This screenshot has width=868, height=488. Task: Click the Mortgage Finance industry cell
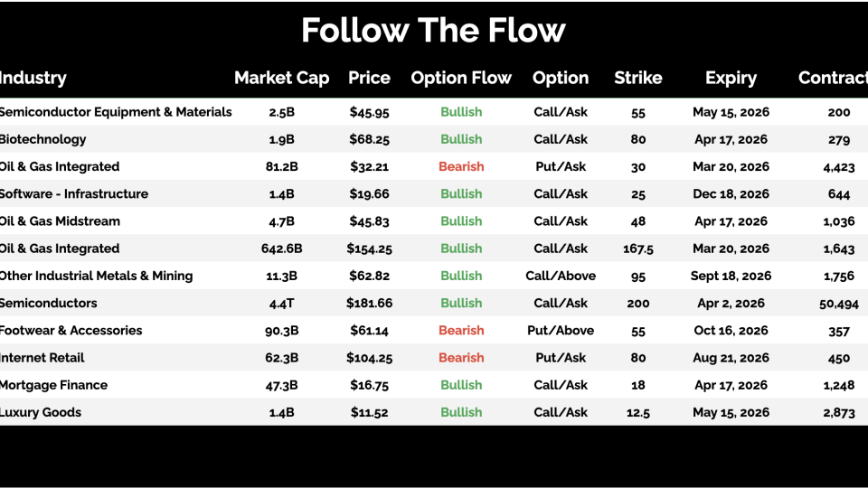tap(53, 385)
